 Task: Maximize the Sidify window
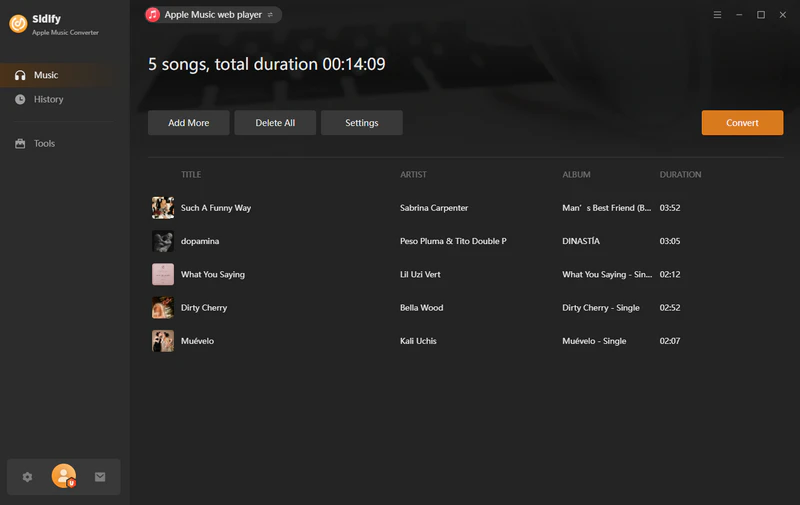[x=761, y=15]
